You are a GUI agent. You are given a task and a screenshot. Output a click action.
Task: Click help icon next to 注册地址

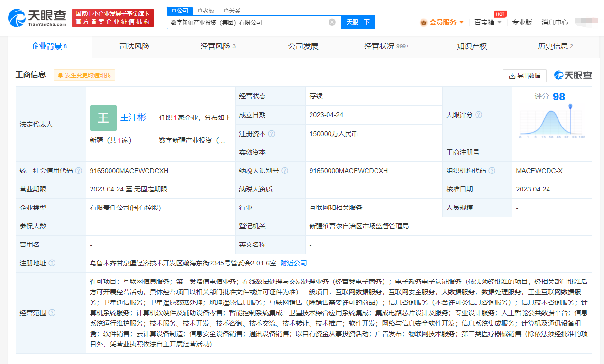coord(52,263)
